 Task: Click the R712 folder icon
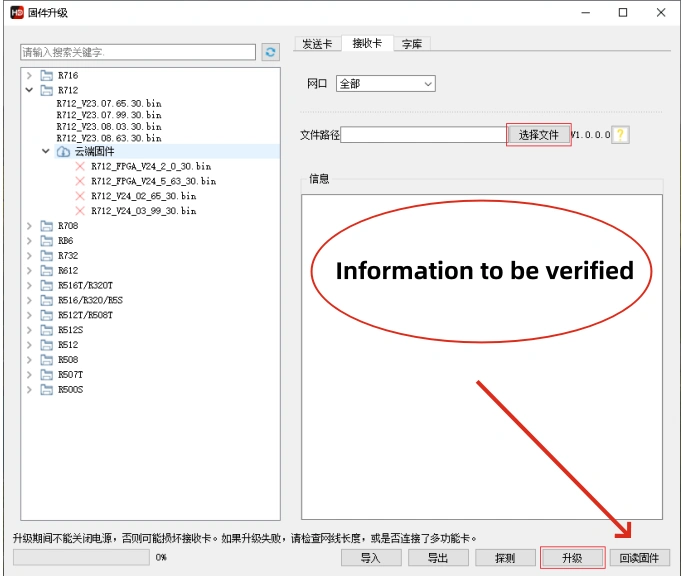47,90
